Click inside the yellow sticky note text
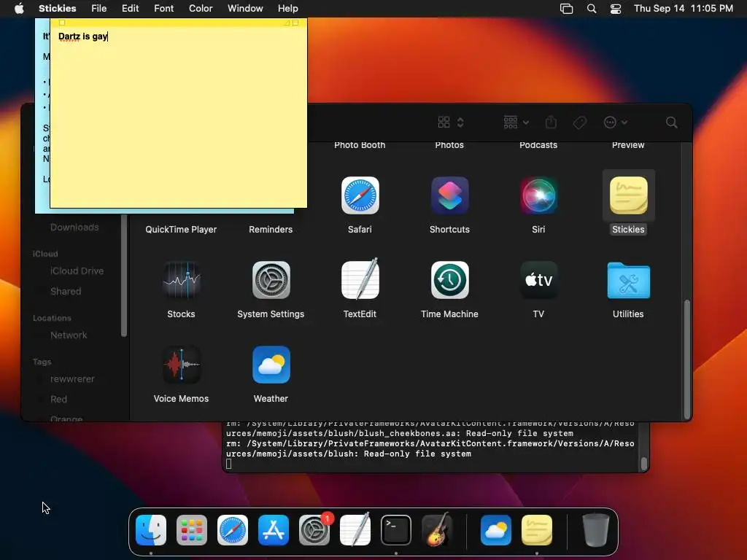Viewport: 747px width, 560px height. pyautogui.click(x=178, y=119)
